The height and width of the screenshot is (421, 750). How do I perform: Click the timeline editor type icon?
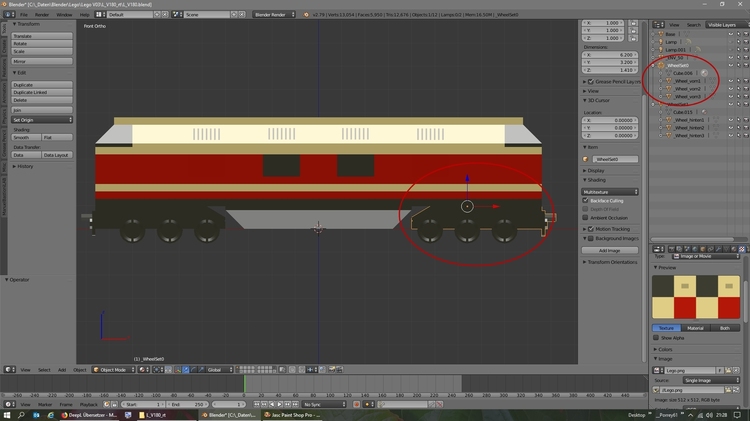(x=9, y=404)
